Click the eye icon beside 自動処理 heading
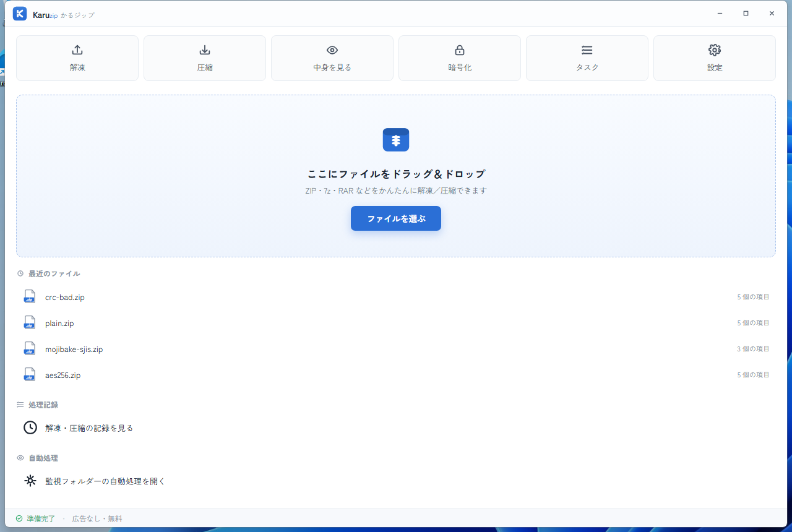 (x=20, y=458)
